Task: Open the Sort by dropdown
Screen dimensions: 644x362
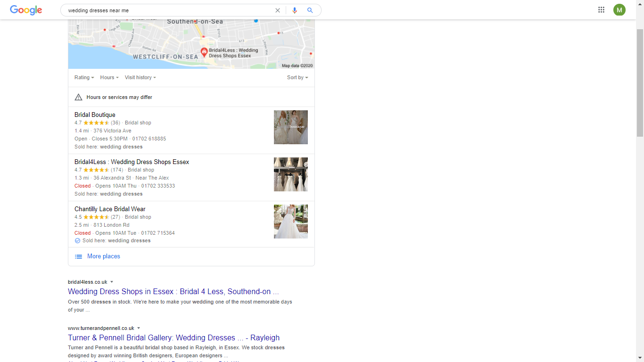Action: pyautogui.click(x=297, y=77)
